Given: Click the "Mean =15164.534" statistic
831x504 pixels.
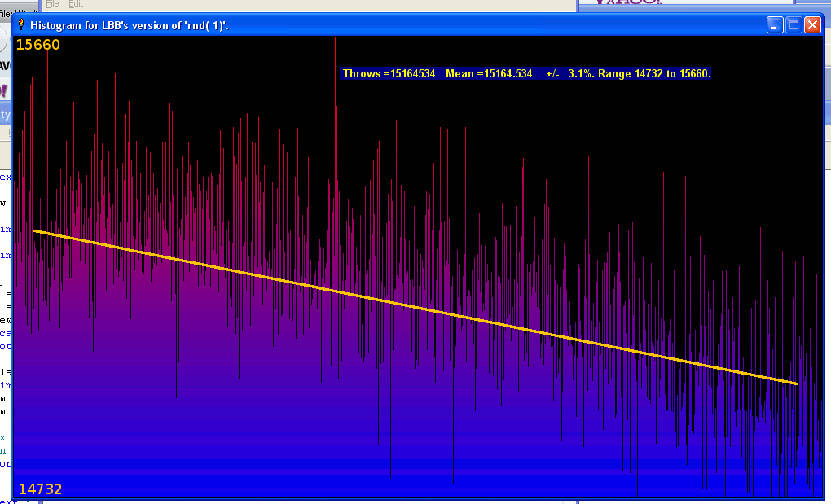Looking at the screenshot, I should [x=489, y=74].
